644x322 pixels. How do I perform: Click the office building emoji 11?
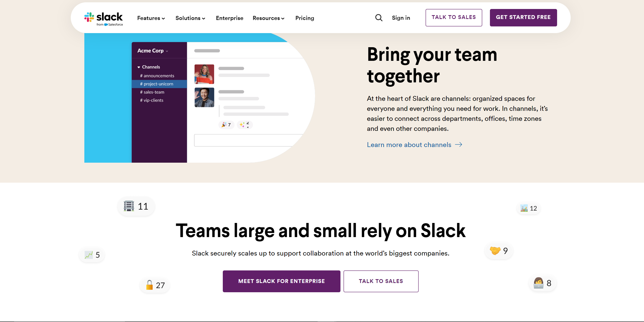pyautogui.click(x=136, y=206)
